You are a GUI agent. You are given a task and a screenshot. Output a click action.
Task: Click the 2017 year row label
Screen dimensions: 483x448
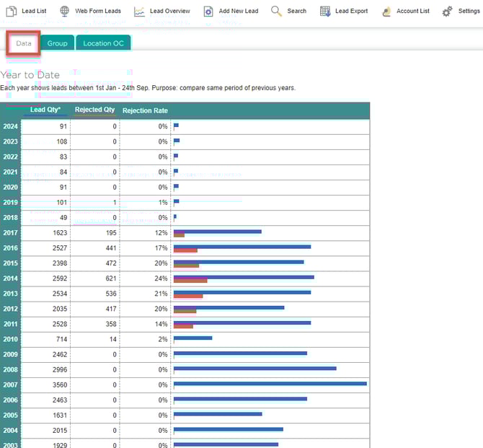[10, 232]
